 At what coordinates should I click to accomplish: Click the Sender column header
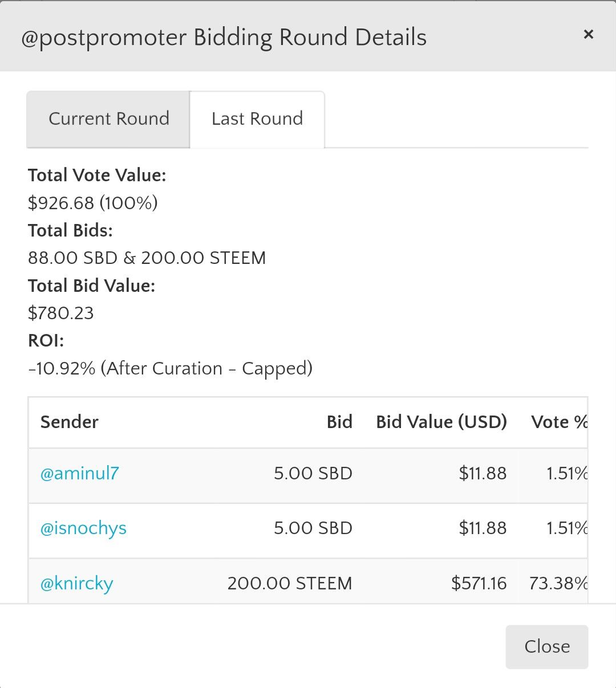(70, 422)
